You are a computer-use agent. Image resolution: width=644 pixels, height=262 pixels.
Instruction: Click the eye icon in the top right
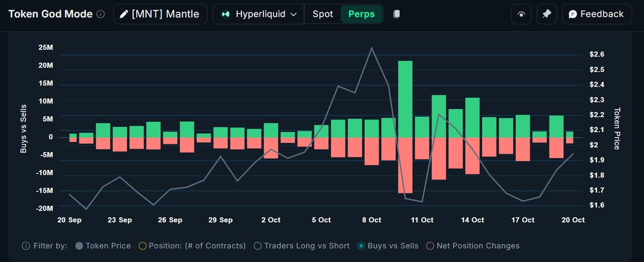tap(521, 14)
